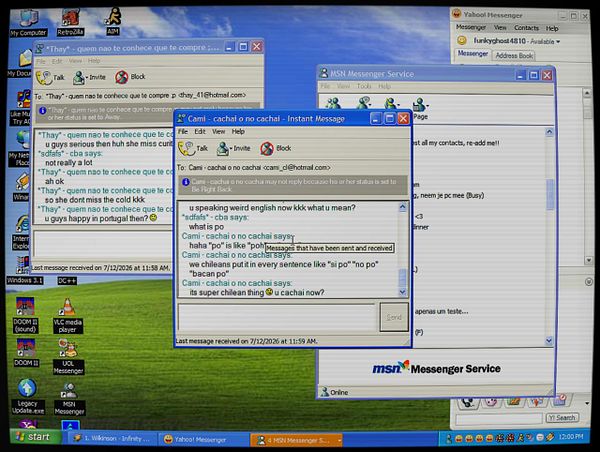Click info icon in Cami status notice bar

[186, 182]
